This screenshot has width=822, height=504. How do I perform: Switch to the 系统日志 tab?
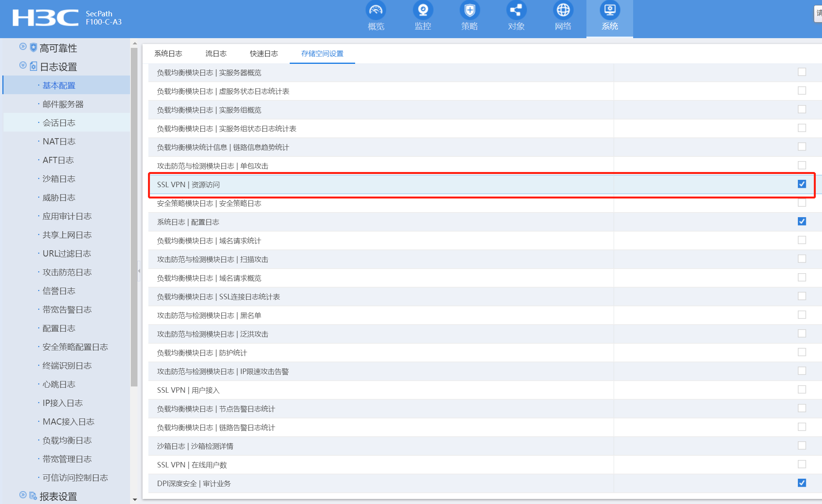tap(168, 54)
